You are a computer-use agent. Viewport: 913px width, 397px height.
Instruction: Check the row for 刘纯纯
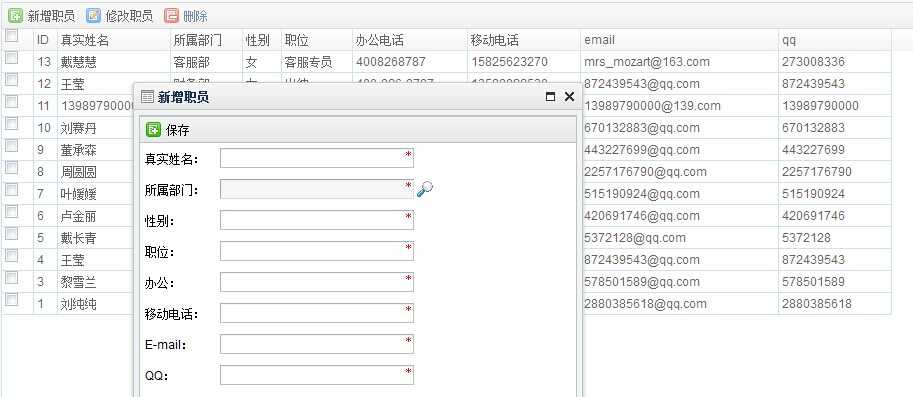tap(12, 300)
